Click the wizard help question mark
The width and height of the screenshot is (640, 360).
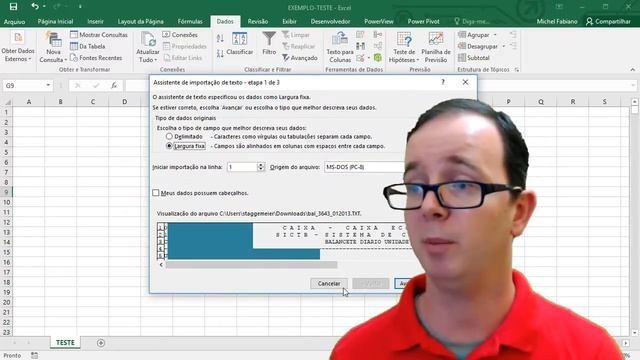pos(443,82)
